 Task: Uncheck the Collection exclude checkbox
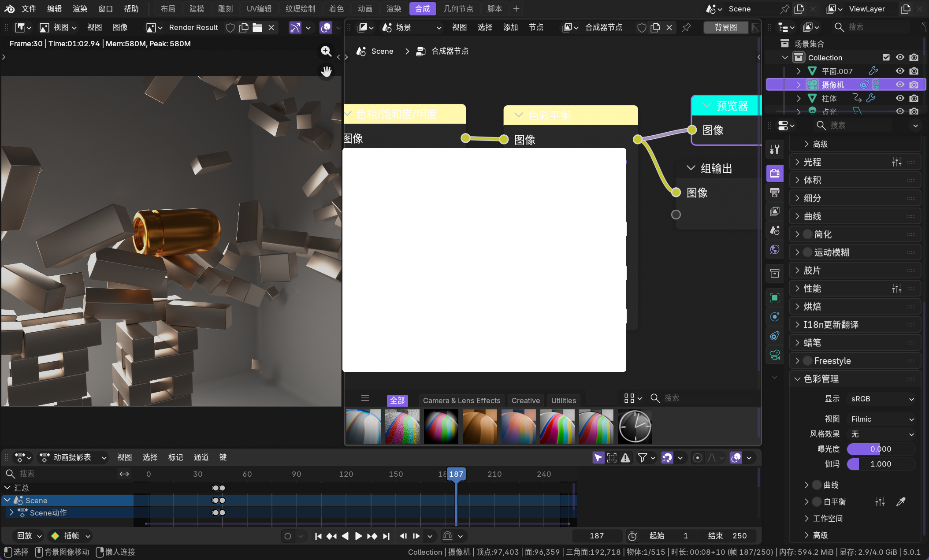point(886,57)
